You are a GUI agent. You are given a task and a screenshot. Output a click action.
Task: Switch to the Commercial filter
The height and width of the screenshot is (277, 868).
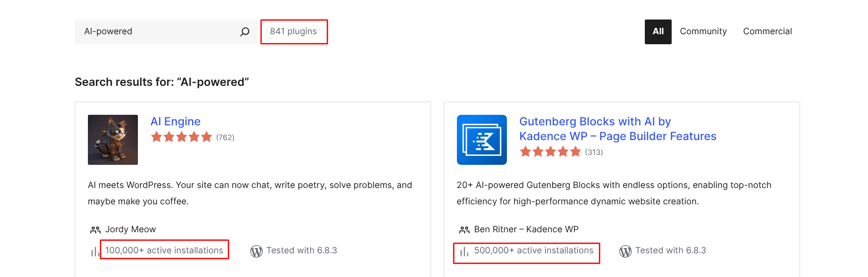tap(767, 32)
